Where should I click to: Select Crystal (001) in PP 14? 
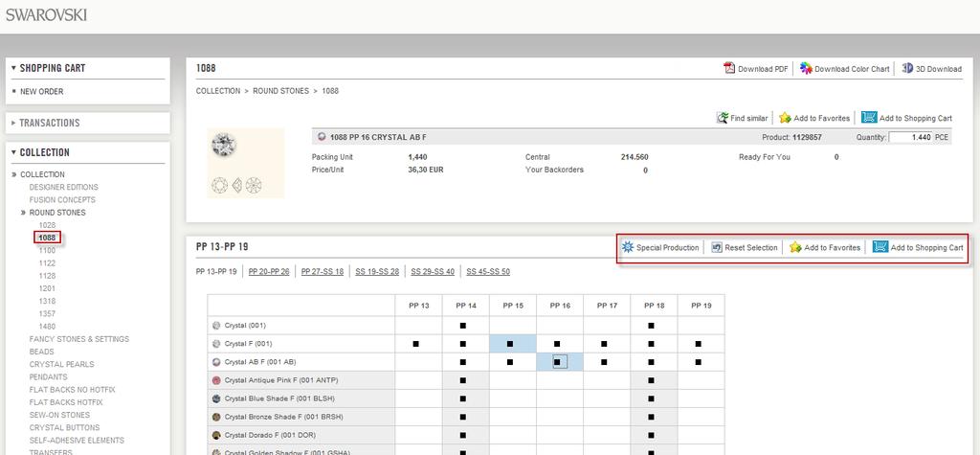[x=463, y=326]
